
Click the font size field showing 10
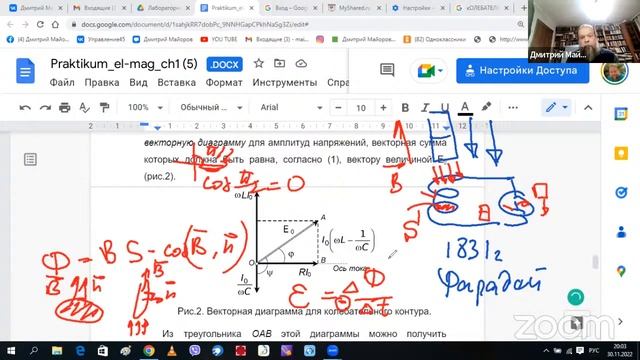(361, 108)
